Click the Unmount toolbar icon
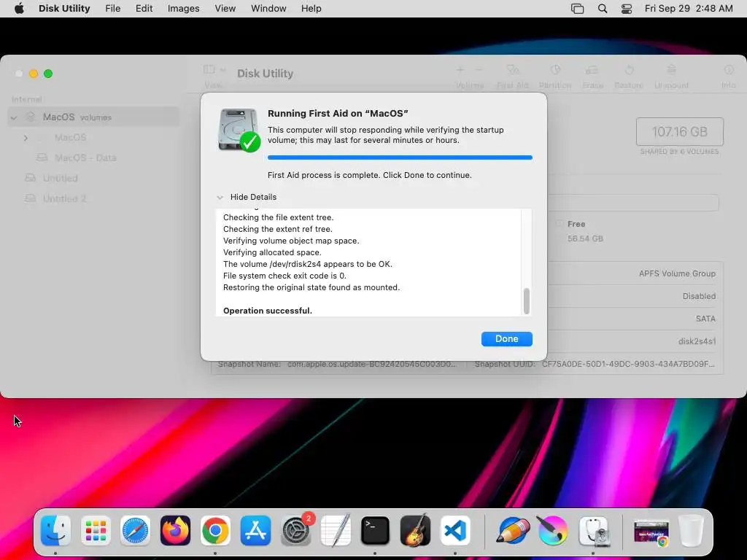This screenshot has width=747, height=560. tap(671, 70)
